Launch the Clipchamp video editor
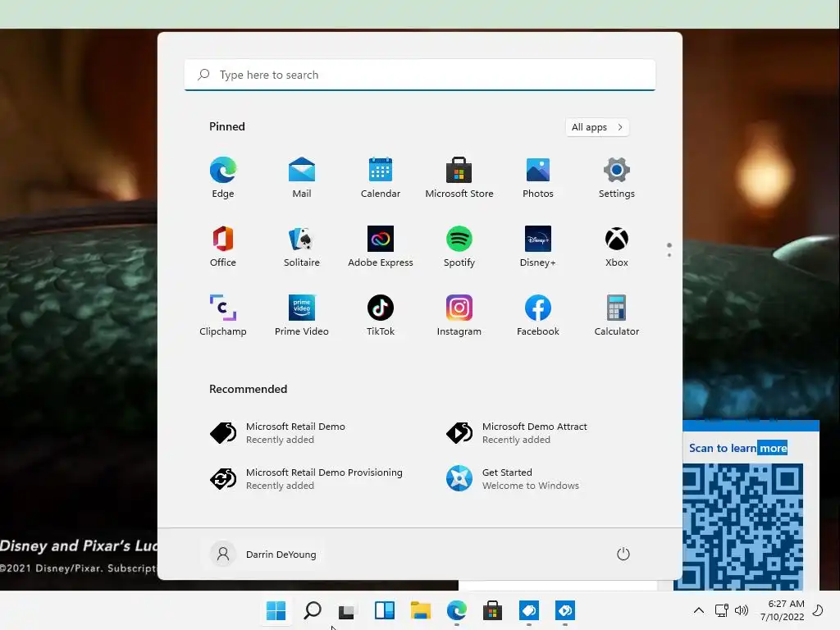 click(223, 316)
